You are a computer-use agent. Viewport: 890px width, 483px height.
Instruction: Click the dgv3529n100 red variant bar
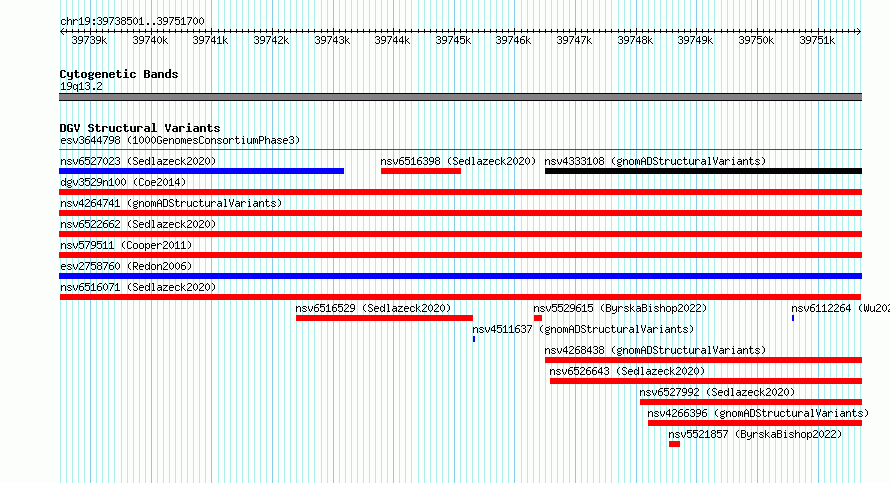coord(460,192)
